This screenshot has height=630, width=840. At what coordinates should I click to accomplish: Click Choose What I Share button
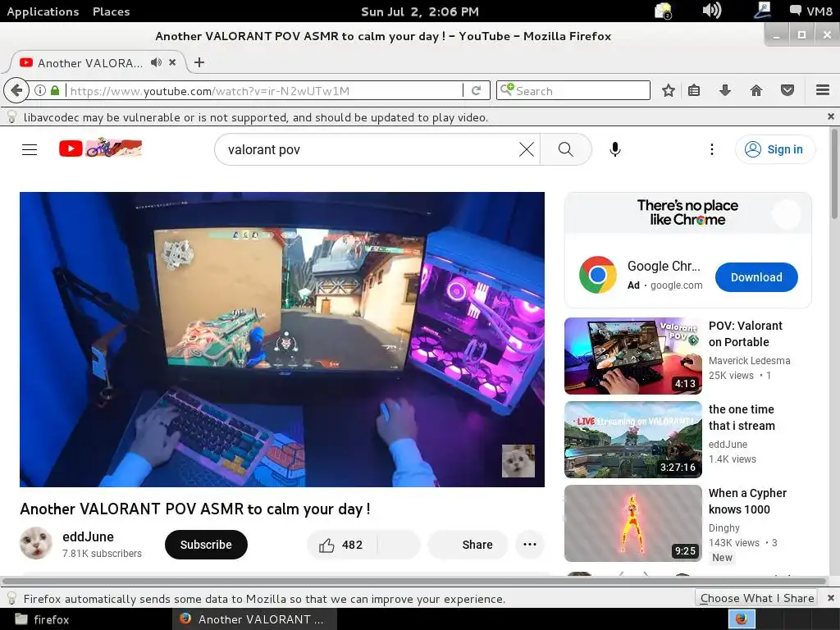[x=756, y=598]
